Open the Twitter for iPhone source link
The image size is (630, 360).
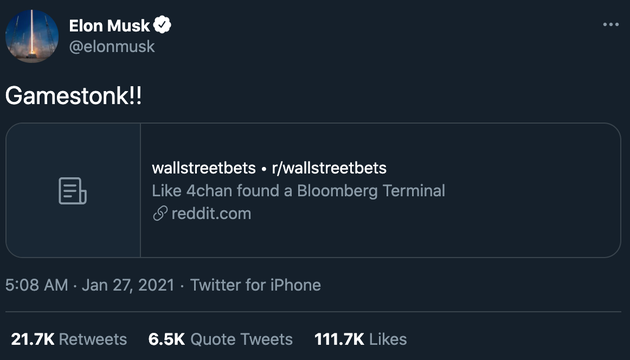coord(256,285)
